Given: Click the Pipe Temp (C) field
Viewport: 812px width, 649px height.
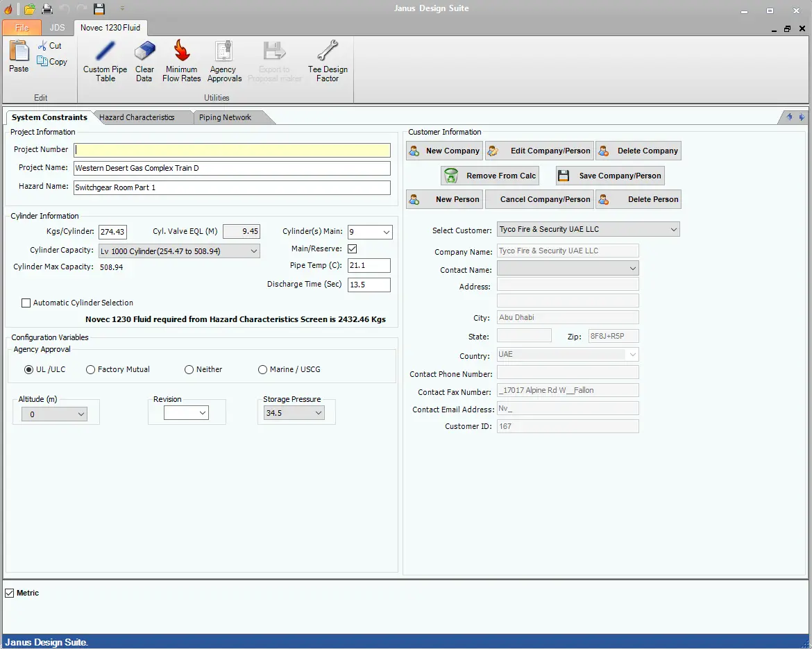Looking at the screenshot, I should tap(369, 266).
